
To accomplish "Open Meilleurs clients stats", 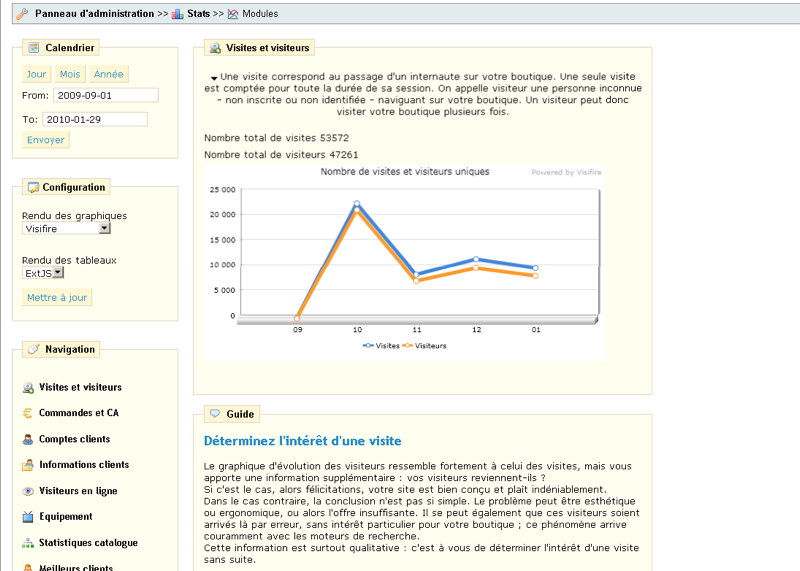I will click(x=76, y=567).
